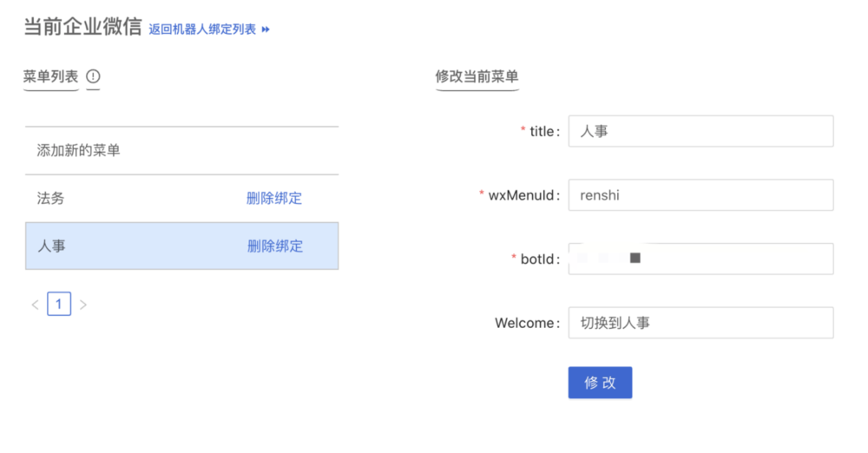Click the info icon beside 菜单列表
868x453 pixels.
[93, 76]
